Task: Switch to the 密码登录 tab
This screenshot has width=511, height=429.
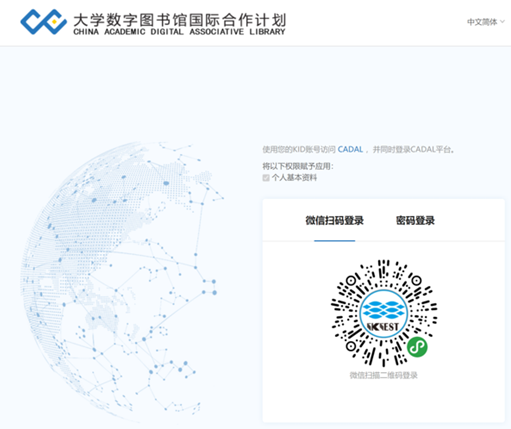Action: tap(415, 221)
